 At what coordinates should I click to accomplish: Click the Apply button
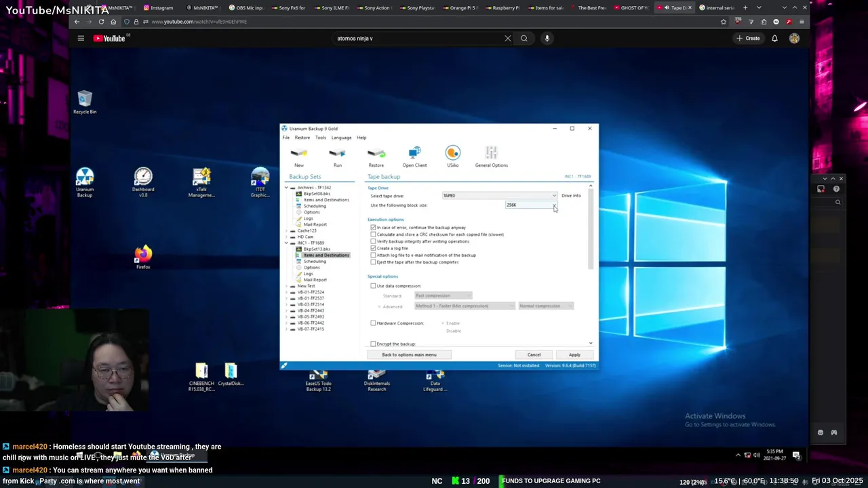coord(574,354)
